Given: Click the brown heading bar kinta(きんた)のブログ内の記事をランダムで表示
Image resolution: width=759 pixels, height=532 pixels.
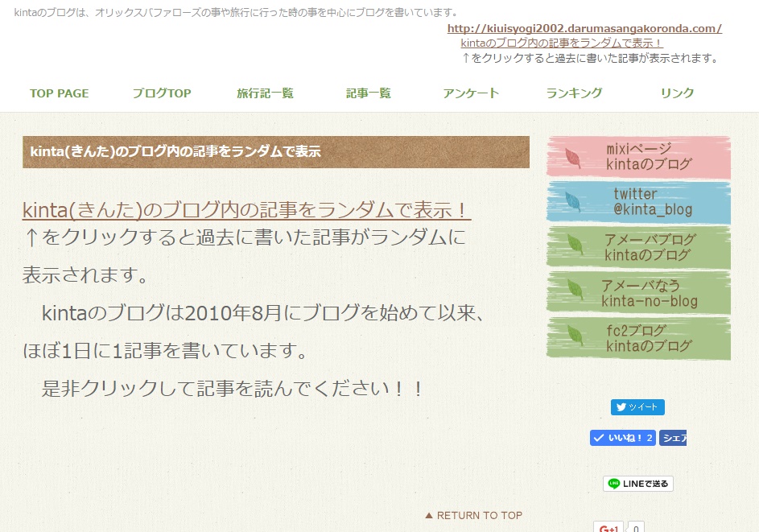Looking at the screenshot, I should 276,152.
